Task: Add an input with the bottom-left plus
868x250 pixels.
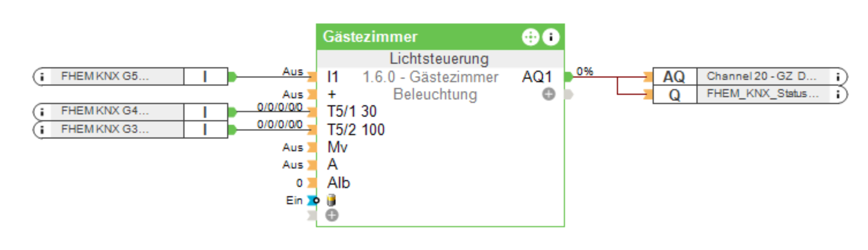Action: coord(332,215)
